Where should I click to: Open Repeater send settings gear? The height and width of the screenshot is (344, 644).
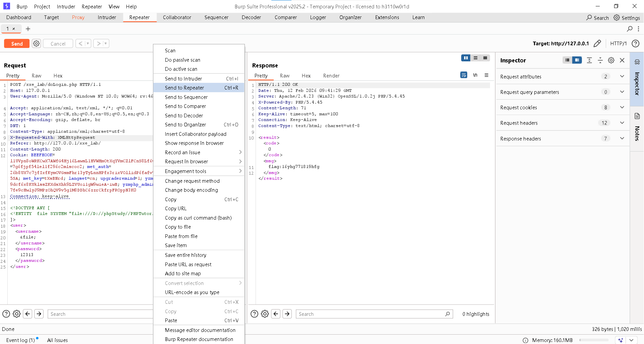(37, 44)
